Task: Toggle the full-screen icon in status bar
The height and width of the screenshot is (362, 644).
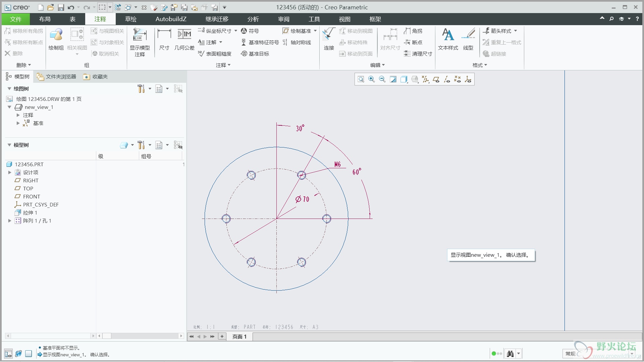Action: coord(29,354)
